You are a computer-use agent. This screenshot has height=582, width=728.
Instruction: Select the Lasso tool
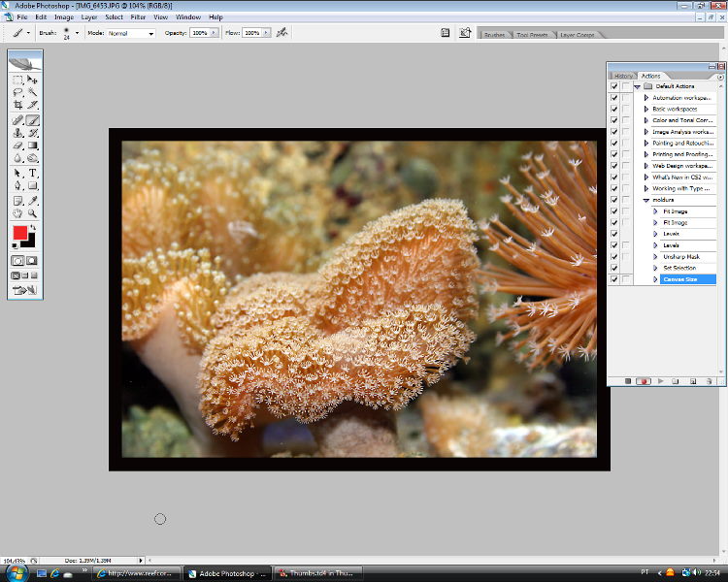tap(18, 92)
